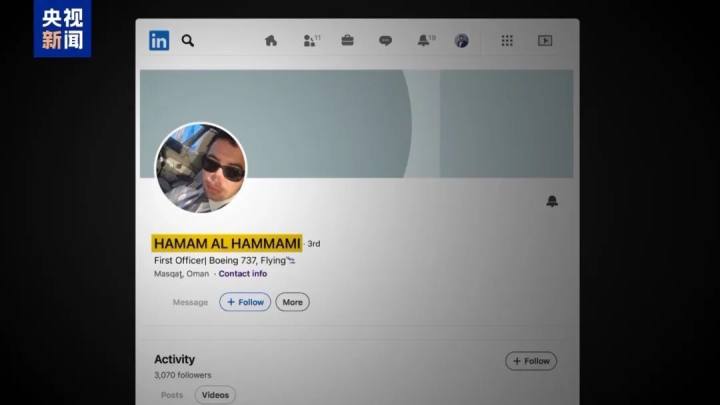The height and width of the screenshot is (405, 720).
Task: Open the Jobs briefcase icon
Action: pos(348,41)
